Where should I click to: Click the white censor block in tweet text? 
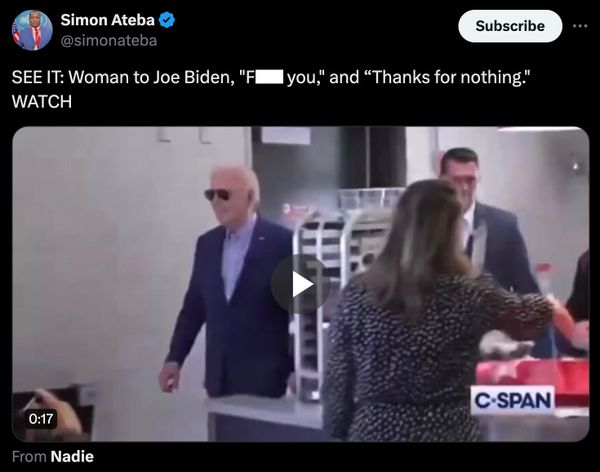(x=270, y=77)
